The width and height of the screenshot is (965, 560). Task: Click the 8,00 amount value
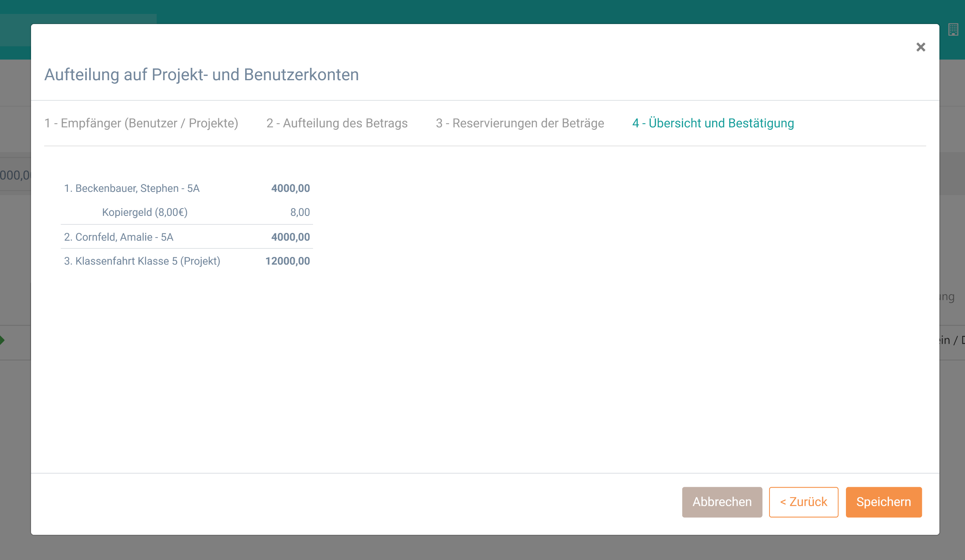click(300, 212)
